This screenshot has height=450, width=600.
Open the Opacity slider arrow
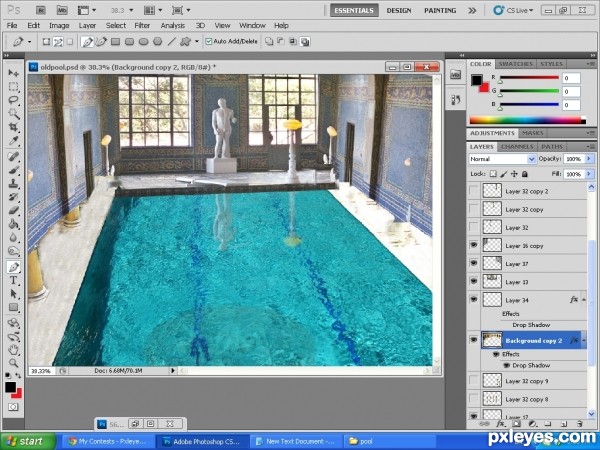589,159
